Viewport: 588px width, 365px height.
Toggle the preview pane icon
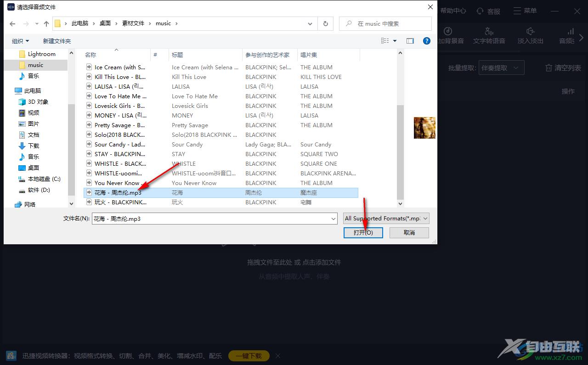point(410,41)
